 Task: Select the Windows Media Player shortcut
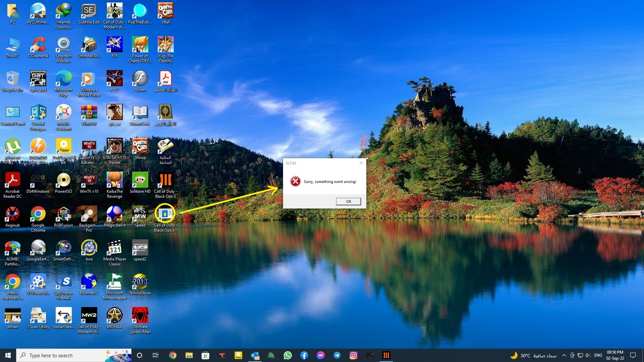89,84
